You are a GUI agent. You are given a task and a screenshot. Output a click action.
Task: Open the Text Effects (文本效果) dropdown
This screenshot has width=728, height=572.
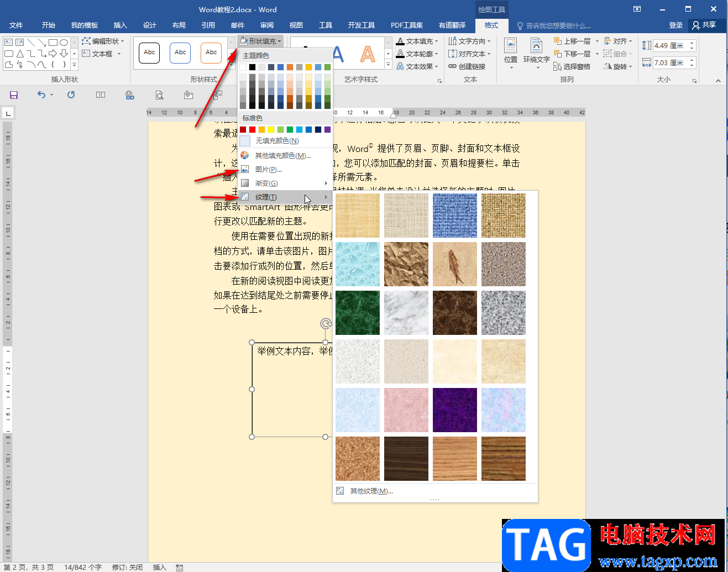click(417, 66)
